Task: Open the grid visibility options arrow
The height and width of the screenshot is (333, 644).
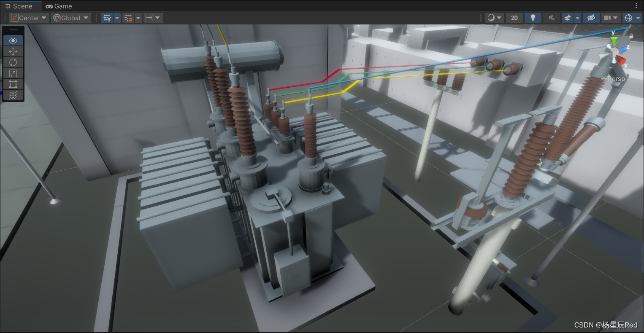Action: click(x=117, y=18)
